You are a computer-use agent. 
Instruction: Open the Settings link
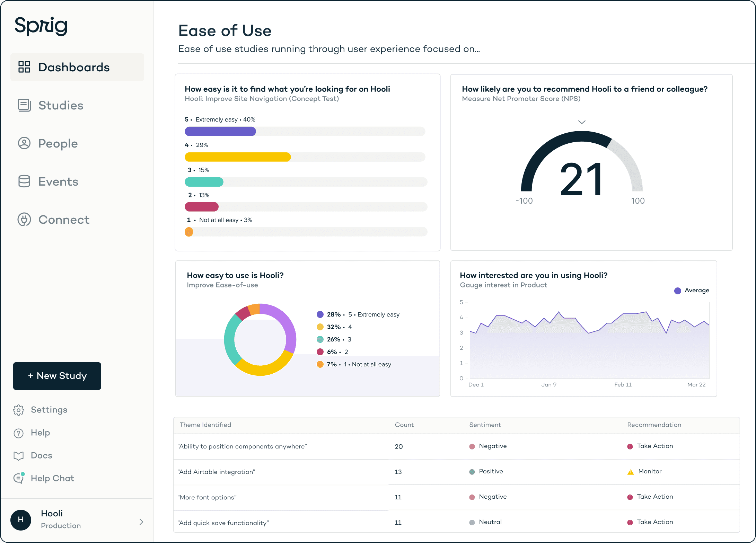[49, 410]
